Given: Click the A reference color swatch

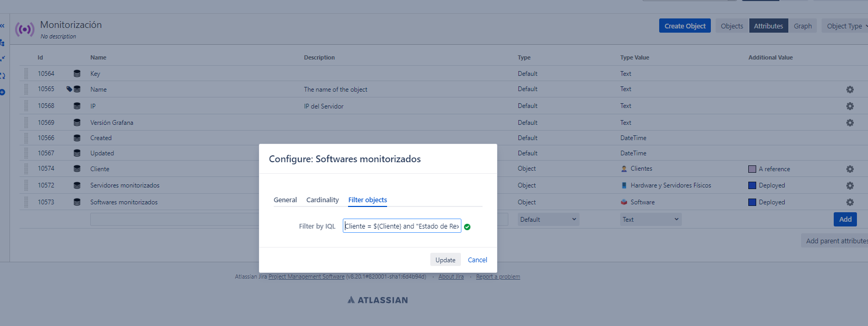Looking at the screenshot, I should pyautogui.click(x=752, y=169).
